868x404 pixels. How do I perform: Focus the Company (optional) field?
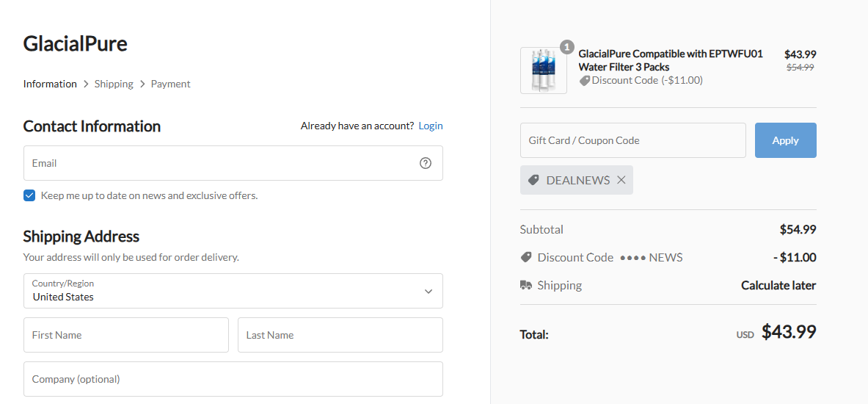[233, 379]
